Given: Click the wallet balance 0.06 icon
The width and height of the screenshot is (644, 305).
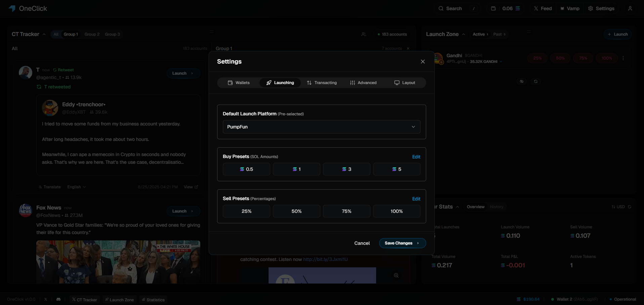Looking at the screenshot, I should [493, 8].
